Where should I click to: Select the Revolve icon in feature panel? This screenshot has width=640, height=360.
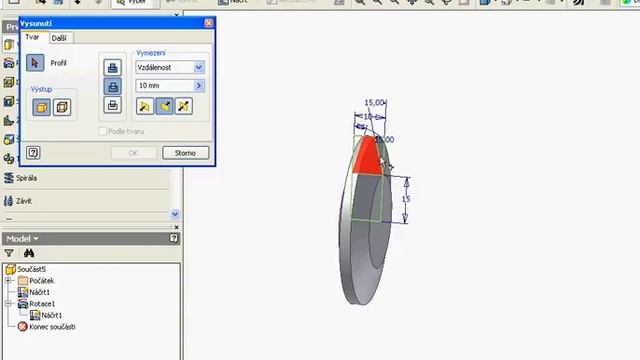9,63
